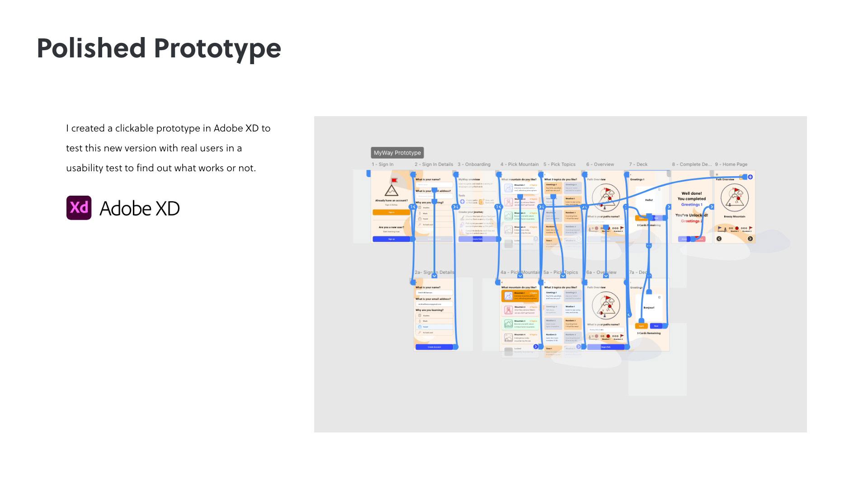
Task: Click the Mountain 1 thumbnail icon in 4a artboard
Action: (x=509, y=296)
